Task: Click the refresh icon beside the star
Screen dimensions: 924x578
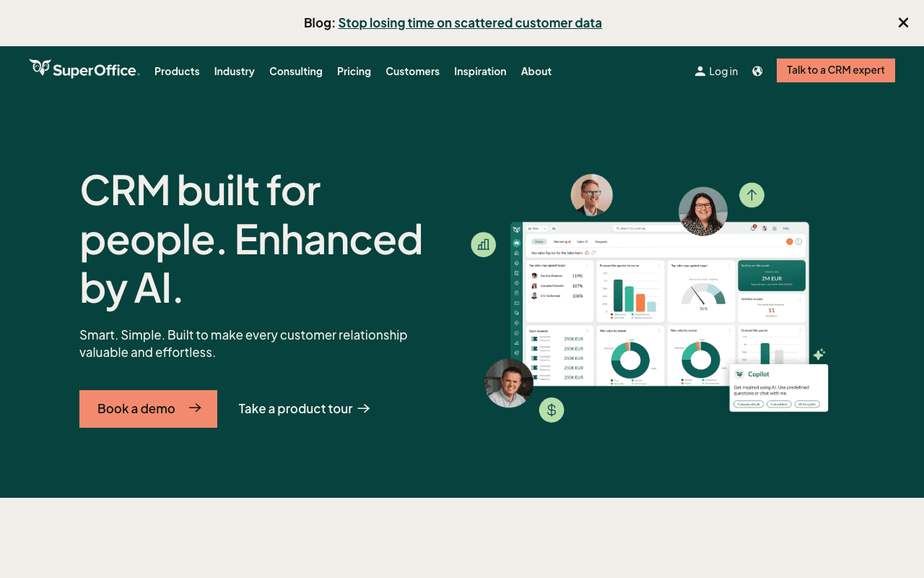Action: (x=594, y=253)
